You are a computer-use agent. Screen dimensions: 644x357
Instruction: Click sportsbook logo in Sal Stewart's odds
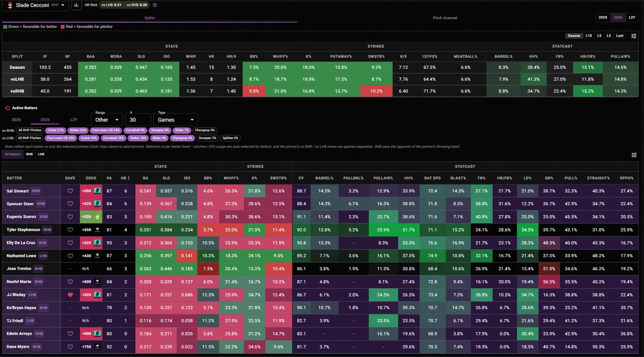point(98,190)
